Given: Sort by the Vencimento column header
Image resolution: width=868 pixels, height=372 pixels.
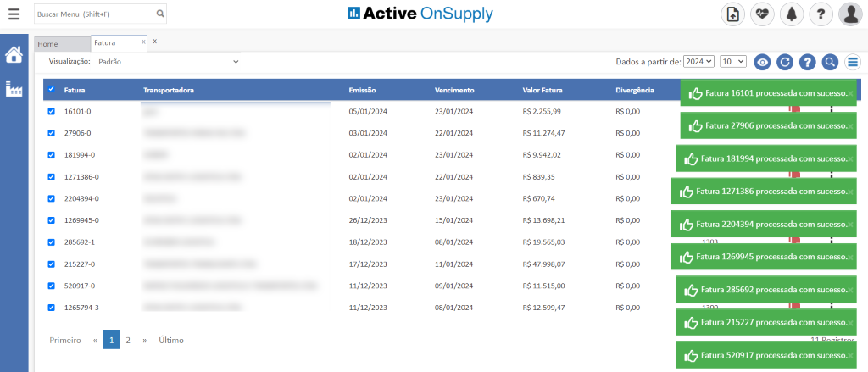Looking at the screenshot, I should coord(454,90).
